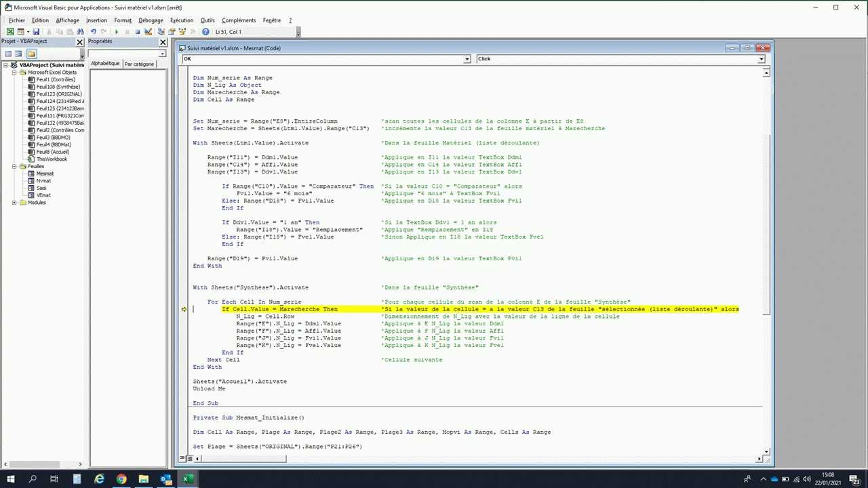This screenshot has width=868, height=488.
Task: Collapse the Feuilles folder in the tree
Action: (14, 166)
